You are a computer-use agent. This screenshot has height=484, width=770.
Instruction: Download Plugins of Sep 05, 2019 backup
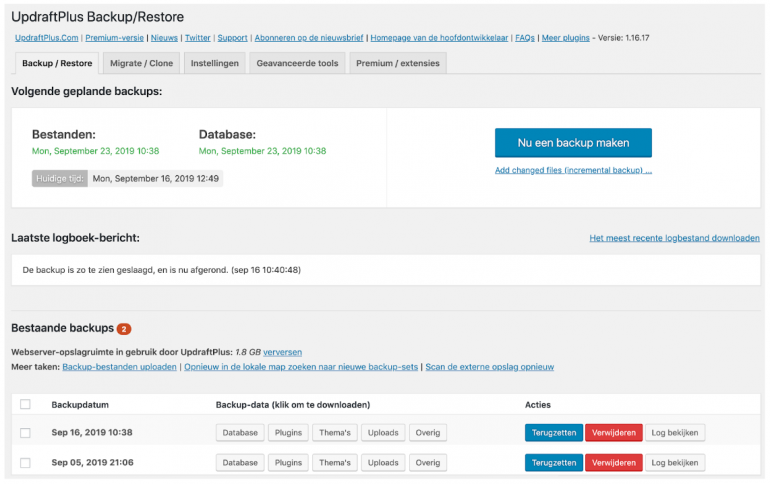pos(288,462)
